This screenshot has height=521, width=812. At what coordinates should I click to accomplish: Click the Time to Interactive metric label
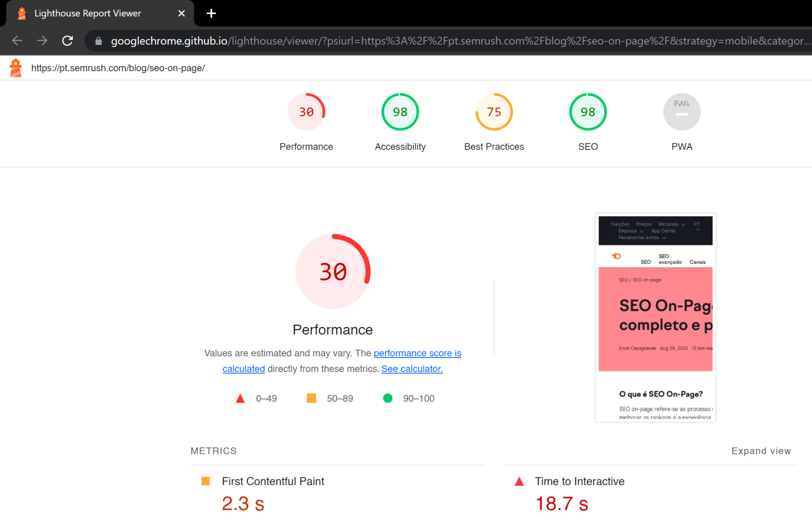click(579, 481)
